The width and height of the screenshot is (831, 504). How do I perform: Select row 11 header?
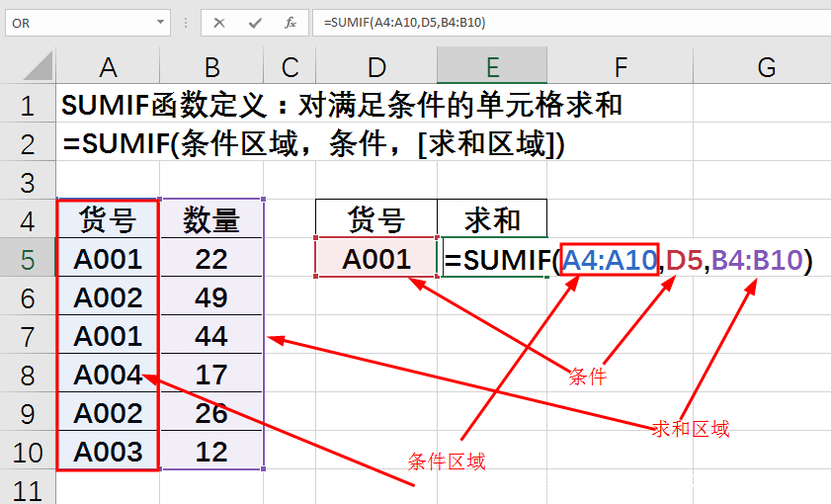(x=28, y=487)
